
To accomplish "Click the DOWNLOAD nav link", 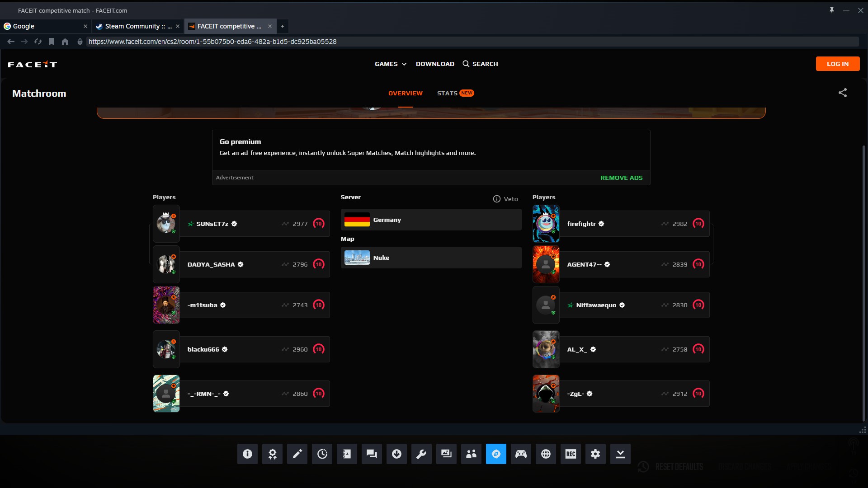I will (435, 64).
